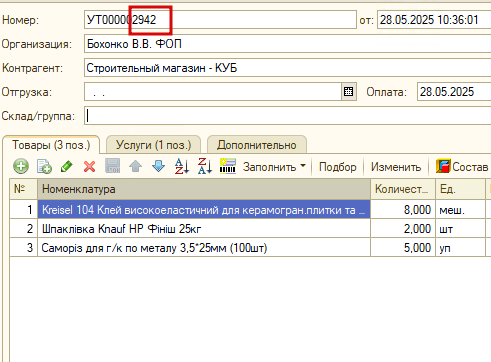The width and height of the screenshot is (491, 362).
Task: Click quantity cell 2,000
Action: [x=403, y=229]
